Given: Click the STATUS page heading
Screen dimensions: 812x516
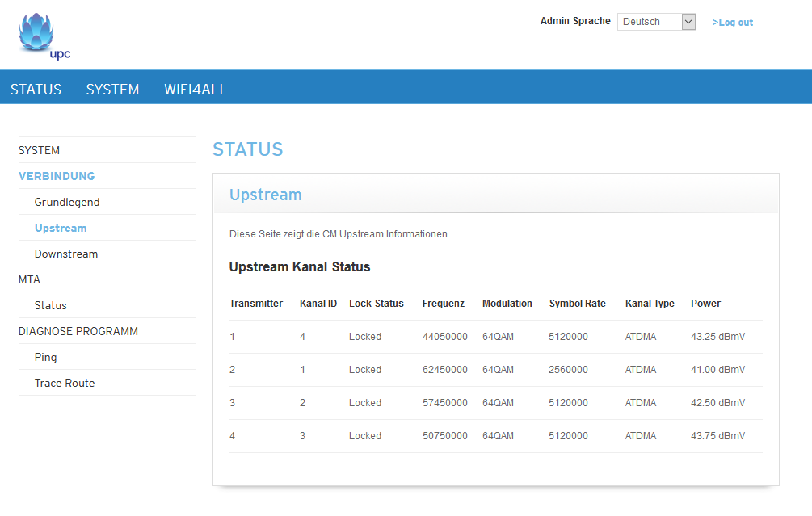Looking at the screenshot, I should 247,149.
